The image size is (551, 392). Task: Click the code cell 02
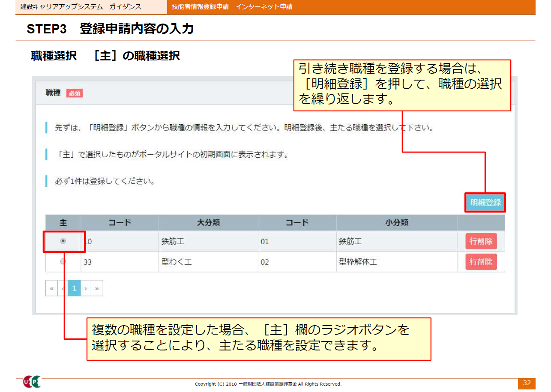pos(297,262)
